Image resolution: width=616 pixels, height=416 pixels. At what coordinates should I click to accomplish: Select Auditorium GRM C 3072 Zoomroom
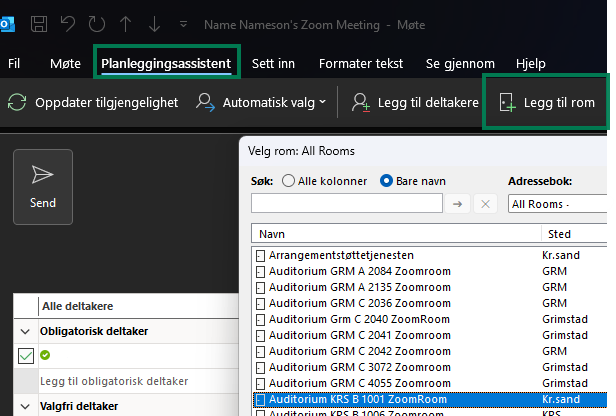(x=359, y=367)
